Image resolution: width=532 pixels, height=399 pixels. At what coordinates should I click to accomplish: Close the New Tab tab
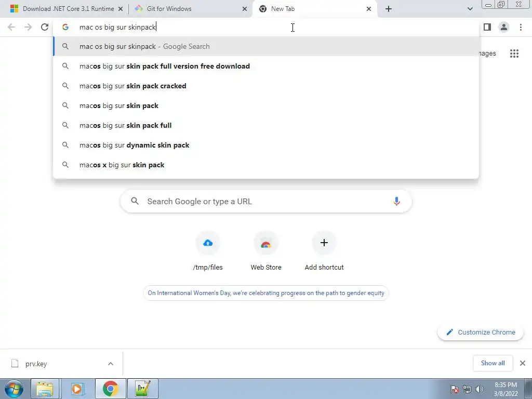pos(369,9)
